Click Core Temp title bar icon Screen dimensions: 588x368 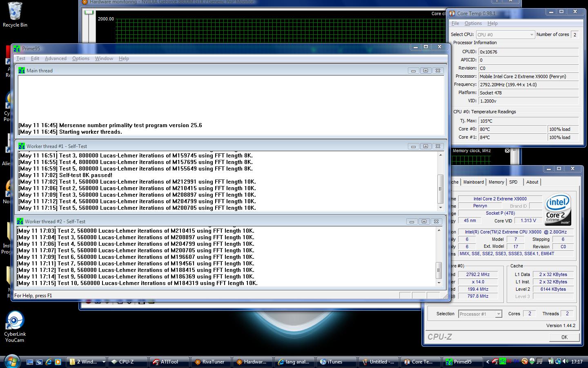pos(452,13)
